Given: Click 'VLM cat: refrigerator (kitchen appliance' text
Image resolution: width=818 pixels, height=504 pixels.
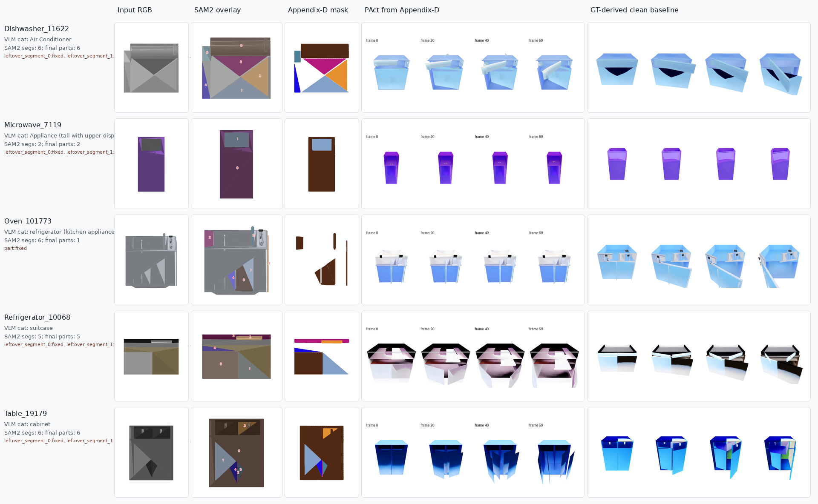Looking at the screenshot, I should [59, 232].
